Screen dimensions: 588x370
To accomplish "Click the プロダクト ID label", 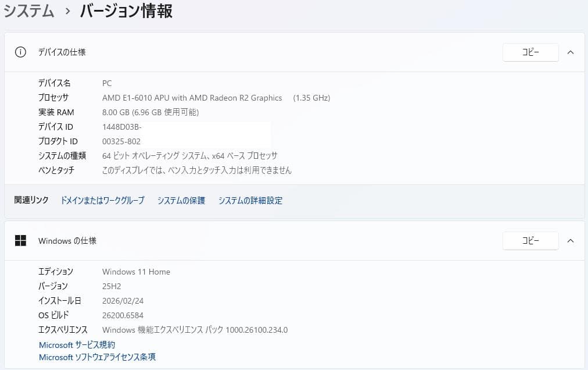I will pyautogui.click(x=58, y=141).
